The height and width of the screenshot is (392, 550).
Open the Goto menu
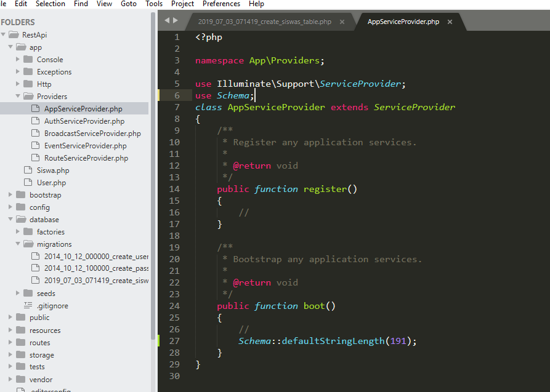click(x=129, y=4)
